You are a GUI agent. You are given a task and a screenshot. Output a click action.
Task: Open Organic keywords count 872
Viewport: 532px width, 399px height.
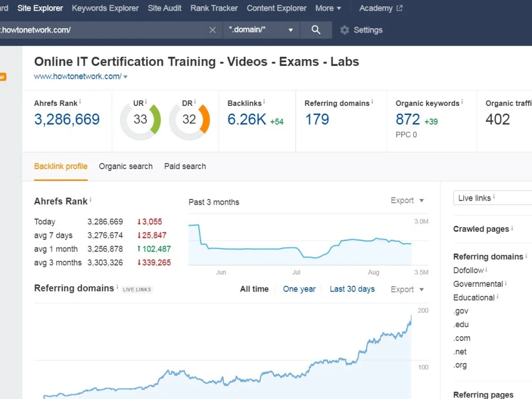coord(408,119)
